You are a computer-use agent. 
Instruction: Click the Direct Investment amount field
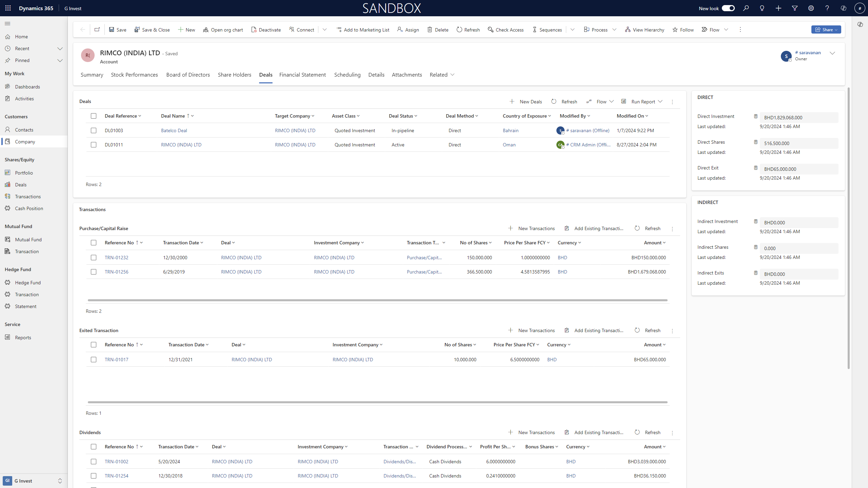tap(798, 118)
